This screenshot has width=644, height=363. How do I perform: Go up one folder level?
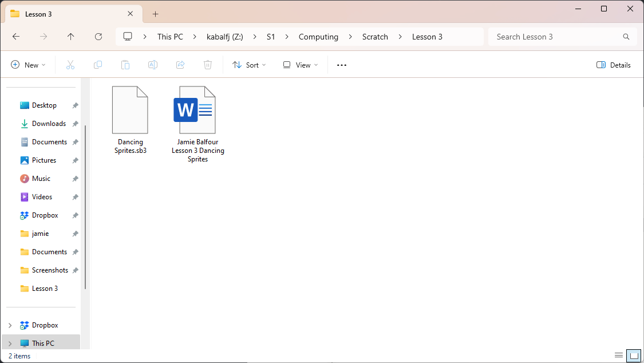tap(71, 37)
